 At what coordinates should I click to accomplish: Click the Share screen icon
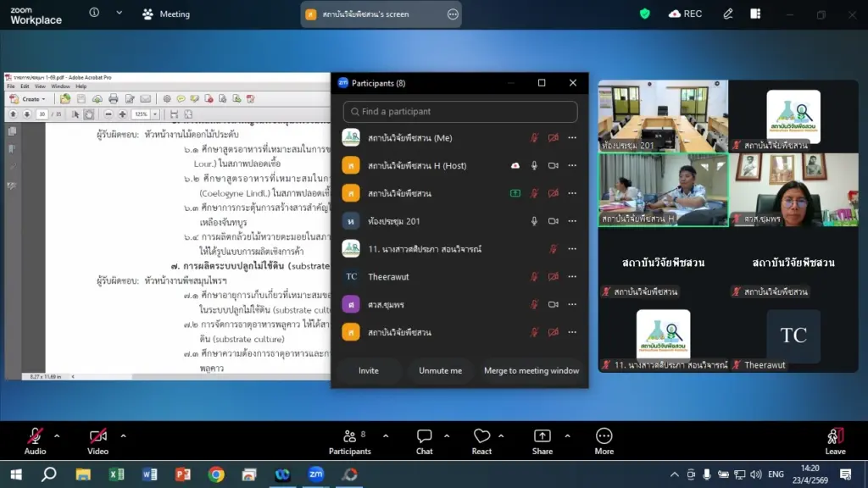pos(542,436)
